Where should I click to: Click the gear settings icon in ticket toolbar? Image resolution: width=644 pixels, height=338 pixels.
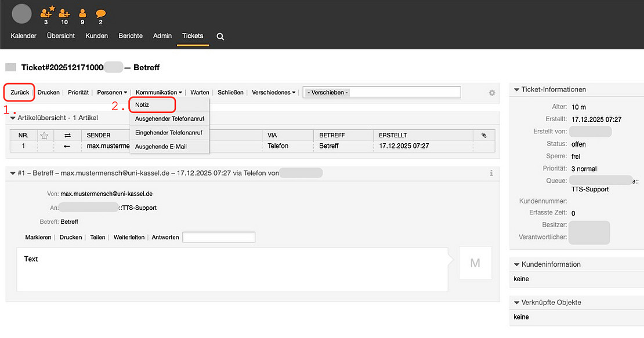[492, 93]
